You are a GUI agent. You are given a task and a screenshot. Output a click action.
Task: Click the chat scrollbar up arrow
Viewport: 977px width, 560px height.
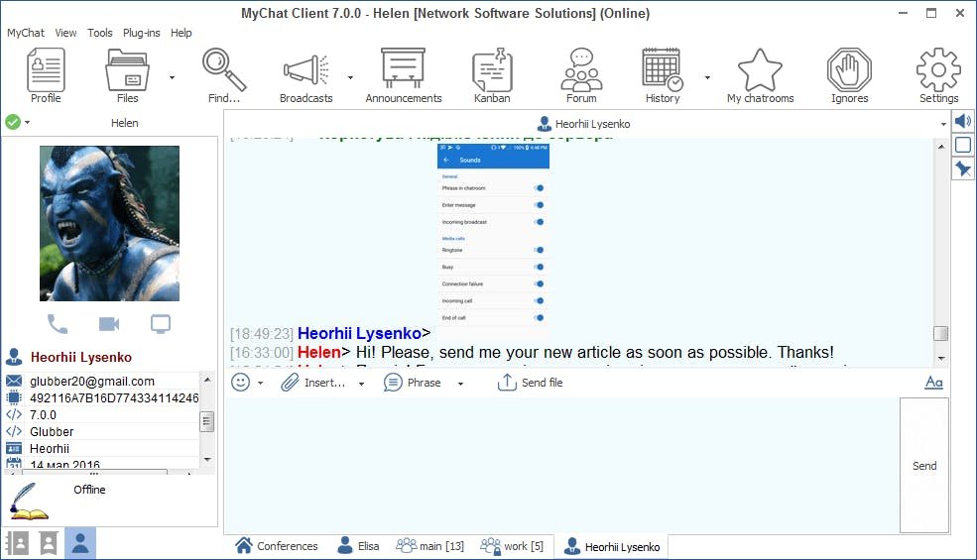click(941, 147)
